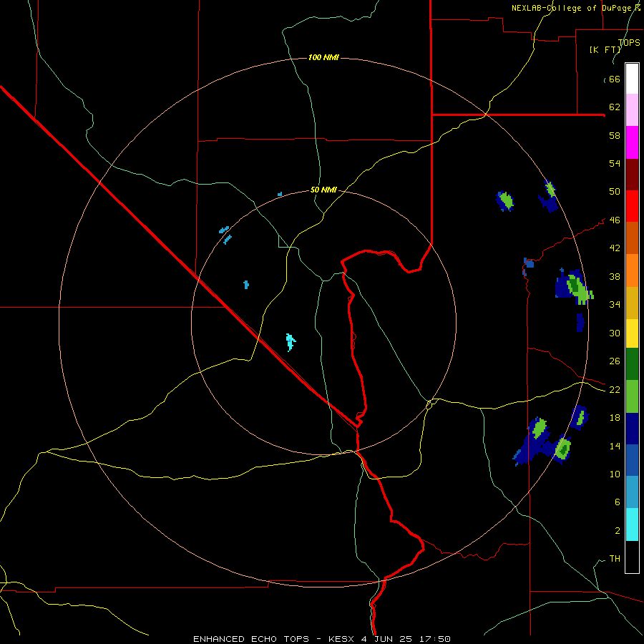Click the black TH swatch at the legend bottom
644x644 pixels.
[x=632, y=557]
